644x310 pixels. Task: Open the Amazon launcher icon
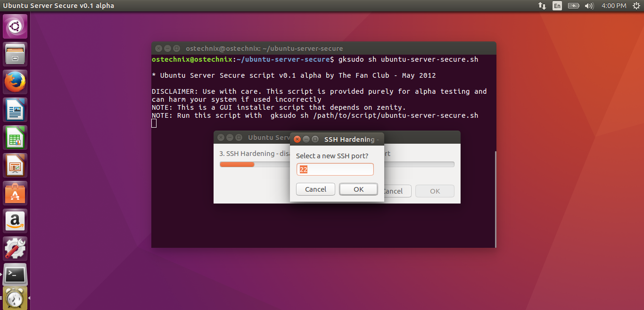coord(16,221)
